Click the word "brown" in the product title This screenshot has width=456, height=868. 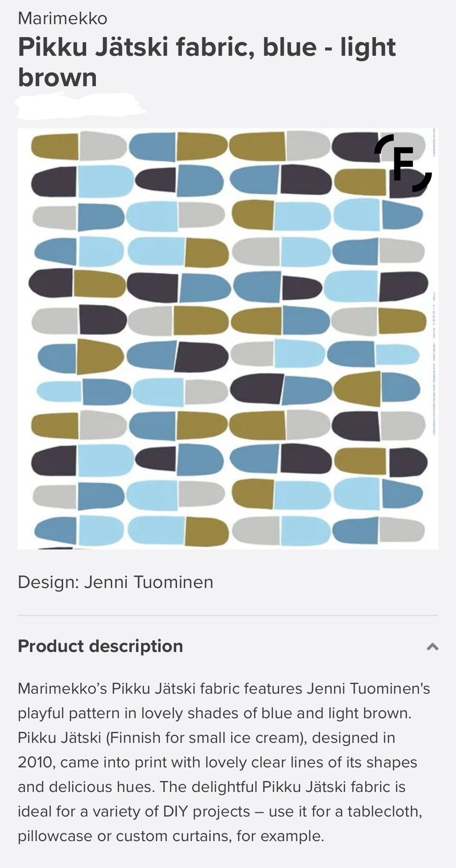tap(57, 78)
